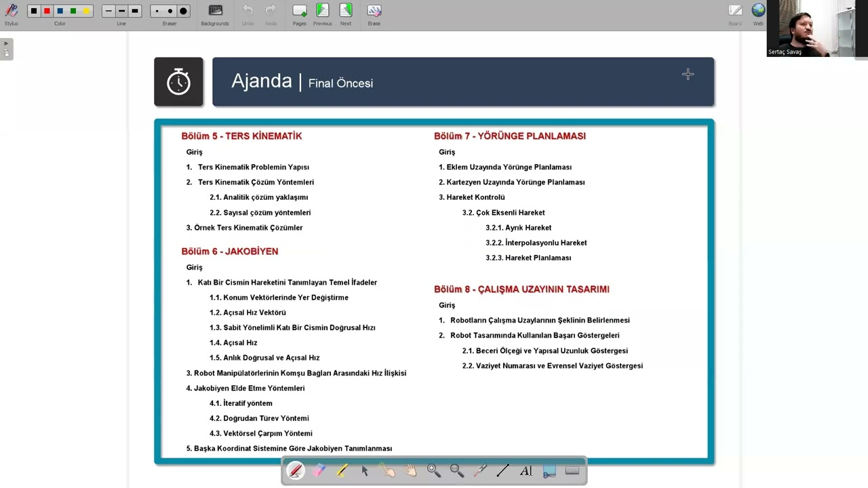The height and width of the screenshot is (488, 868).
Task: Select the thin line width
Action: pos(108,11)
